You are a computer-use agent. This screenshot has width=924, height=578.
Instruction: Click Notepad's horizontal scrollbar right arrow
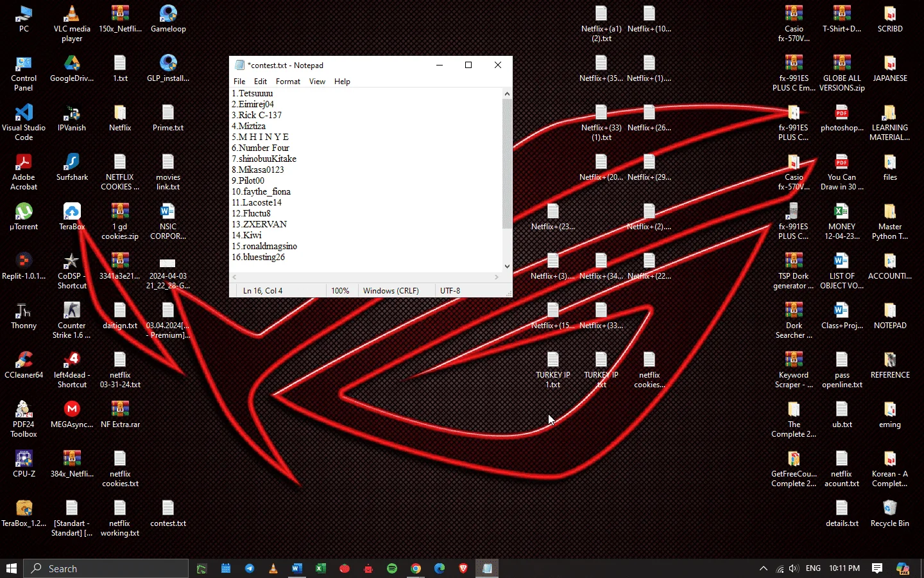point(497,277)
